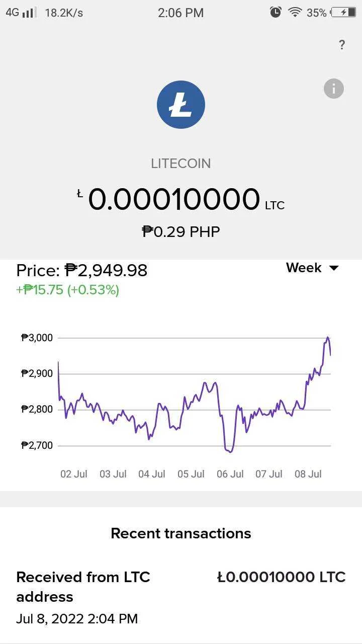Click the dropdown arrow beside Week
The image size is (362, 644).
(334, 268)
